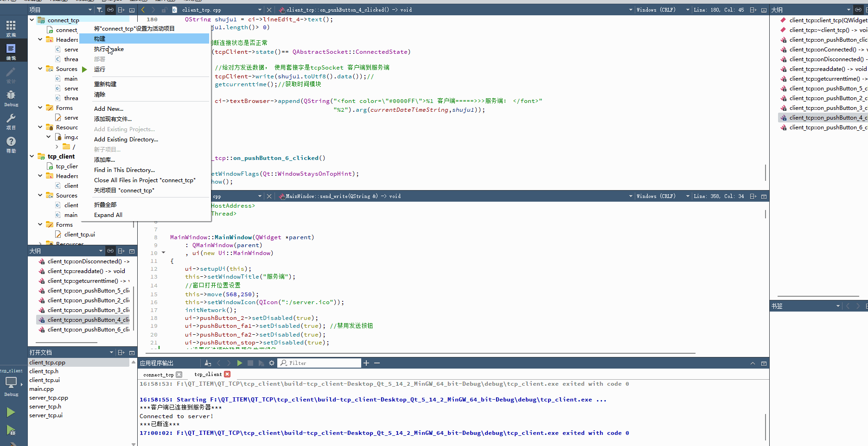Toggle synchronize with editor in Projects panel

(x=110, y=10)
